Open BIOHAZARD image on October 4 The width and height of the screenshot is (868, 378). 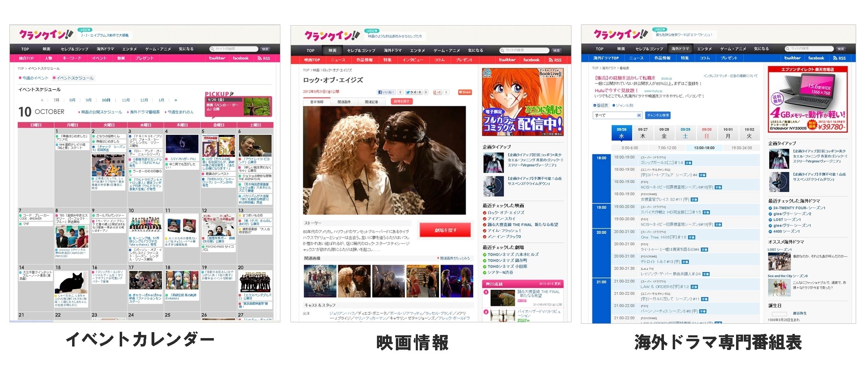[182, 144]
